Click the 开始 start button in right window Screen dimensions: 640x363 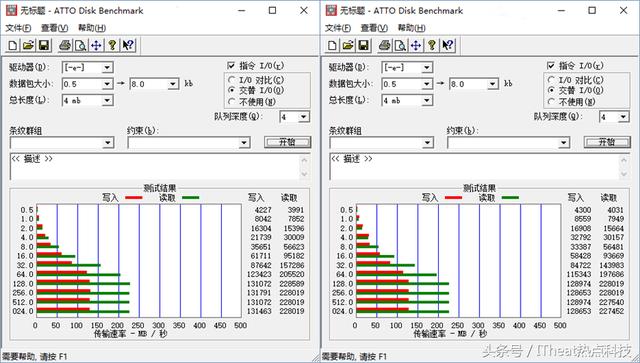pyautogui.click(x=607, y=142)
